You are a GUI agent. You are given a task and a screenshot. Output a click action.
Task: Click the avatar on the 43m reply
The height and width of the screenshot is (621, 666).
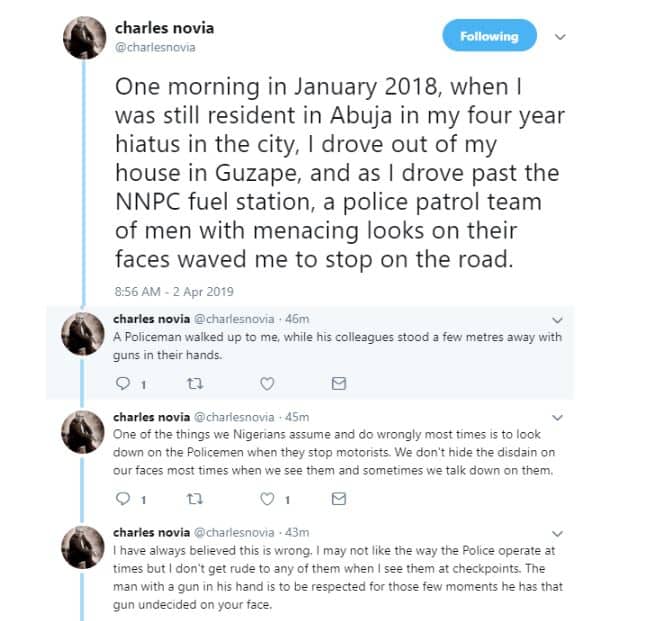[x=83, y=546]
